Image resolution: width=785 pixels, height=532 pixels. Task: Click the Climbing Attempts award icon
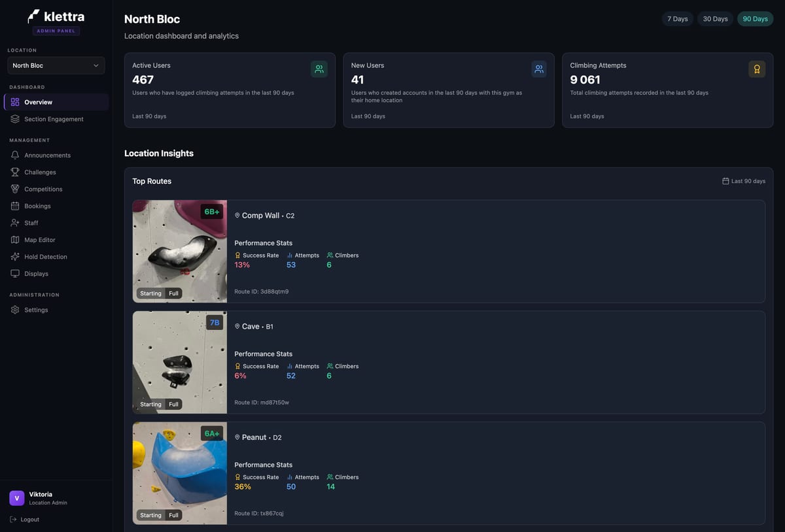click(x=757, y=69)
